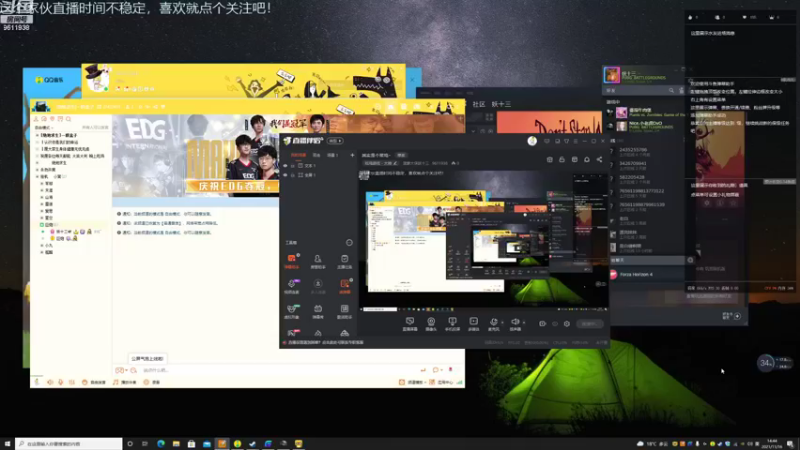Open the TV-shaped danmaku tool
Image resolution: width=800 pixels, height=450 pixels.
[318, 311]
